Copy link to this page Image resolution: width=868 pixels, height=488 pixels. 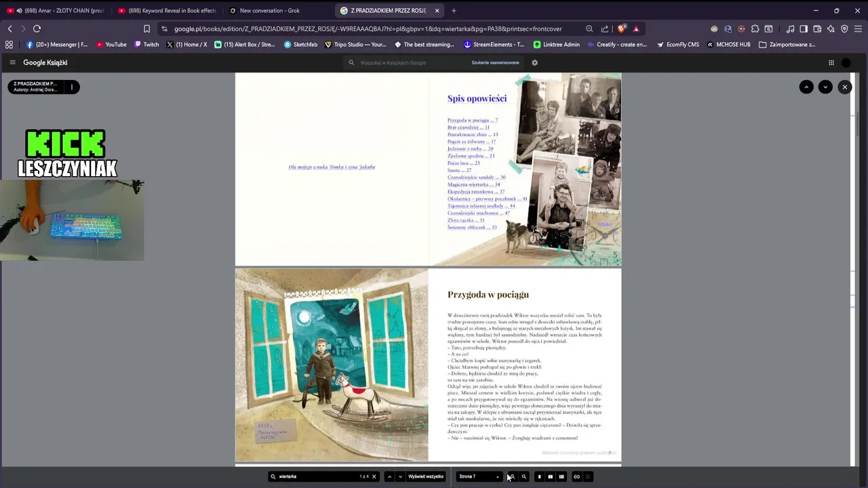point(576,476)
